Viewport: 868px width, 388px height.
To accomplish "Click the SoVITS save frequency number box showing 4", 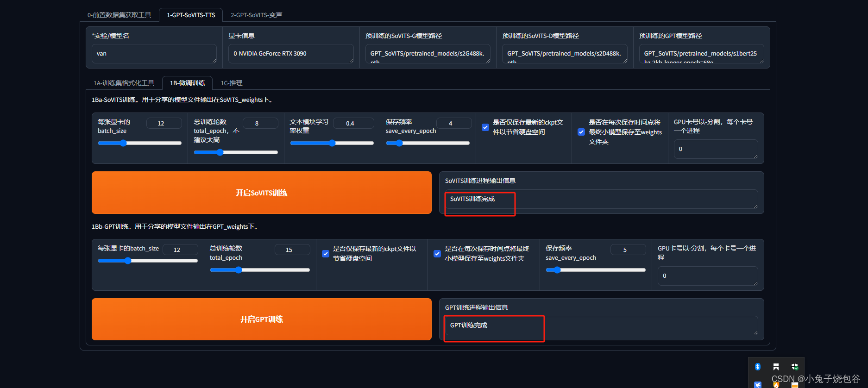I will click(x=454, y=123).
